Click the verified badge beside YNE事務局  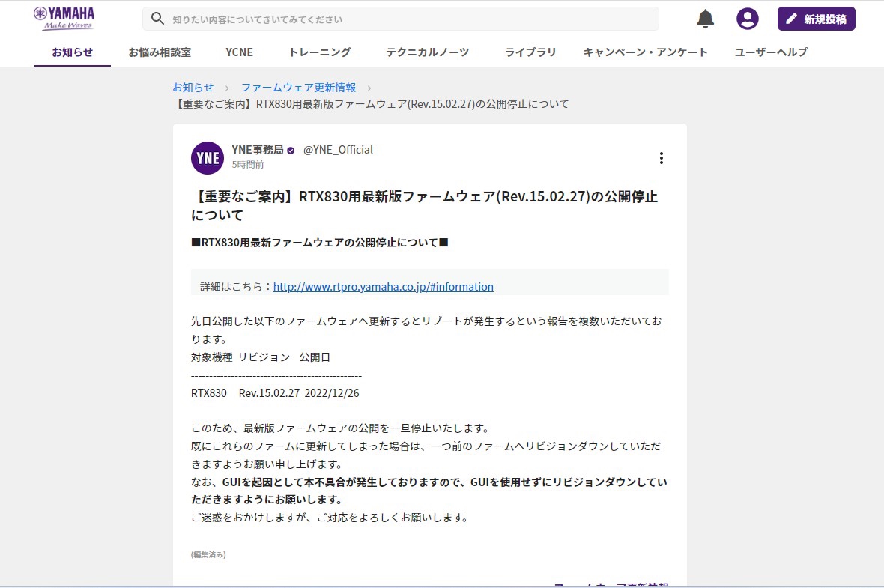[x=291, y=151]
